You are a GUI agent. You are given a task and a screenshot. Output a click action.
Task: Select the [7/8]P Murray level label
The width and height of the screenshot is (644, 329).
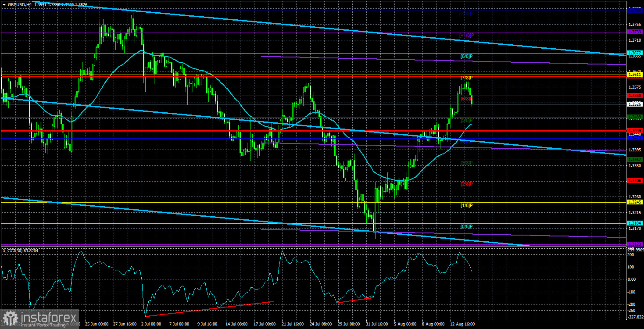point(466,78)
